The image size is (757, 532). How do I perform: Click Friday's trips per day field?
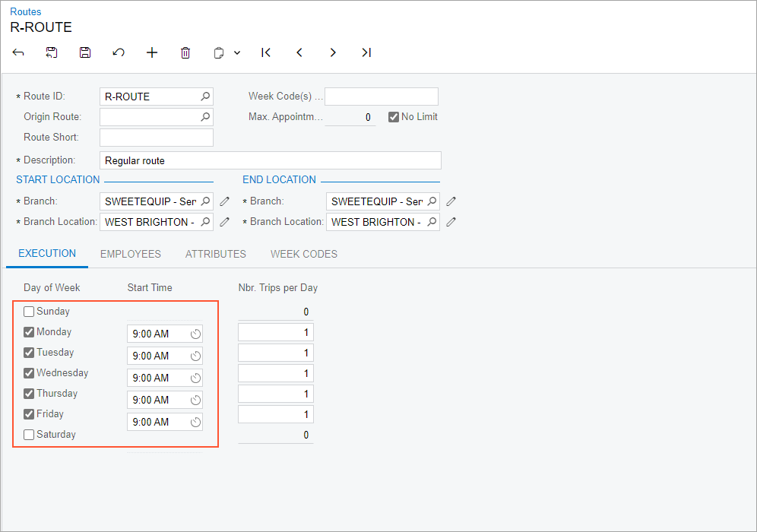[x=275, y=414]
